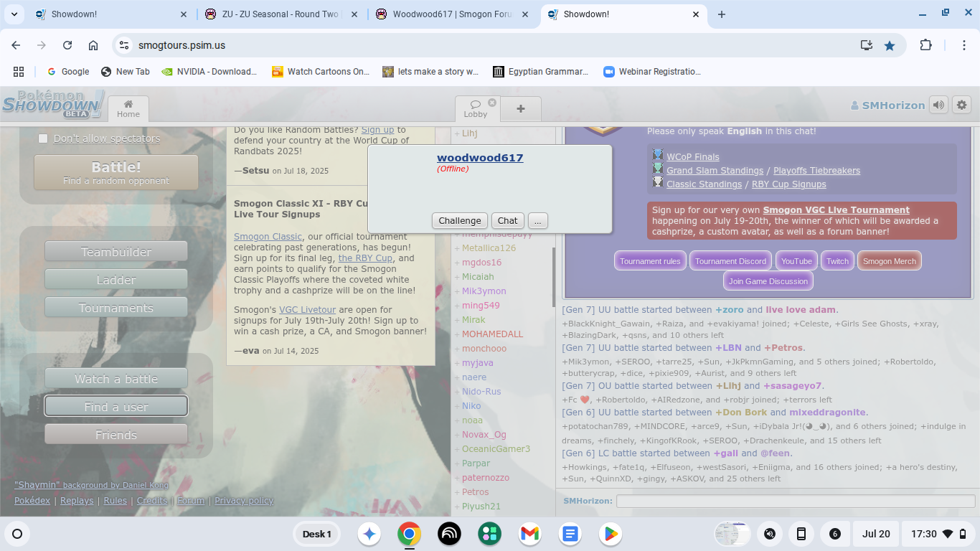Open a new Chrome tab

pyautogui.click(x=722, y=14)
